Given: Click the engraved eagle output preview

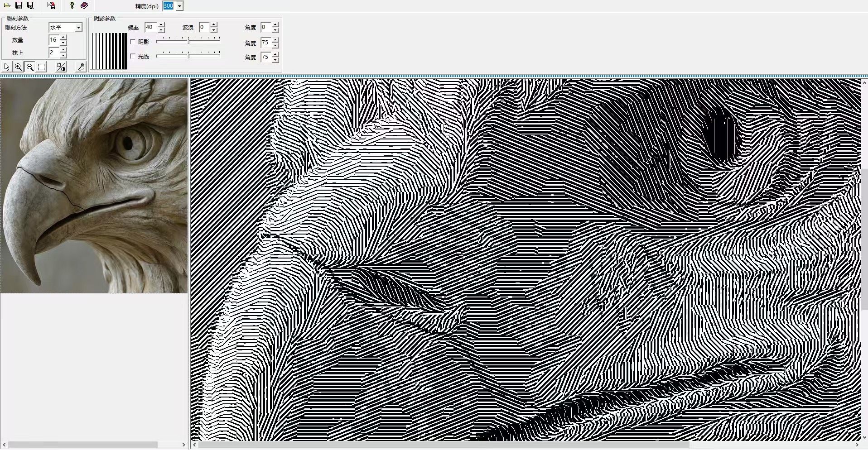Looking at the screenshot, I should [526, 259].
